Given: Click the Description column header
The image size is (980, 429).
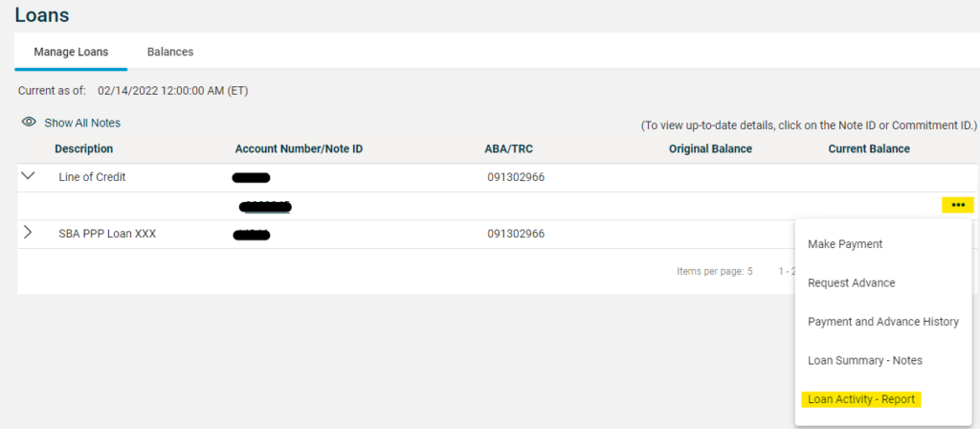Looking at the screenshot, I should tap(83, 149).
